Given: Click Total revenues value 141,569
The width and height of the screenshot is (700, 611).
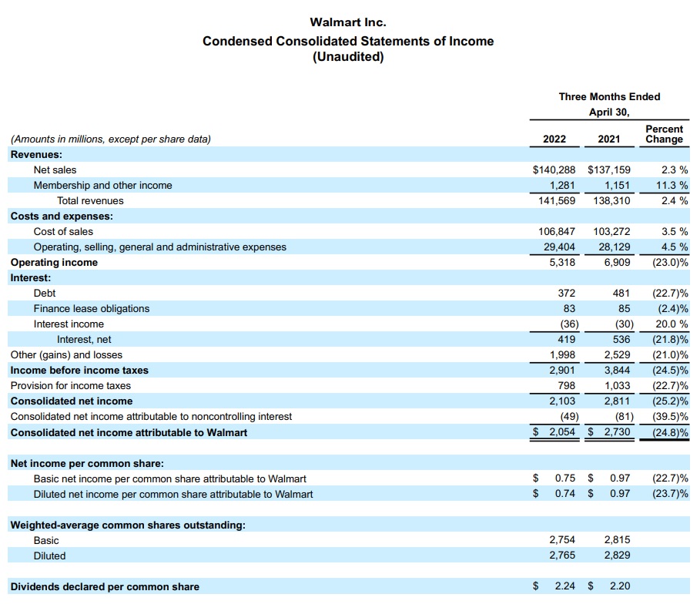Looking at the screenshot, I should [x=557, y=200].
